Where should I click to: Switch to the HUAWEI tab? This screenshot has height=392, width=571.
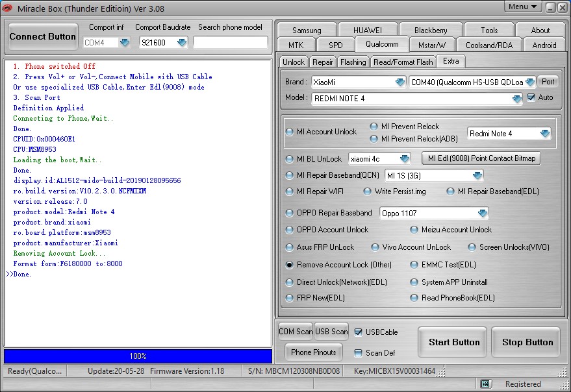pos(368,31)
